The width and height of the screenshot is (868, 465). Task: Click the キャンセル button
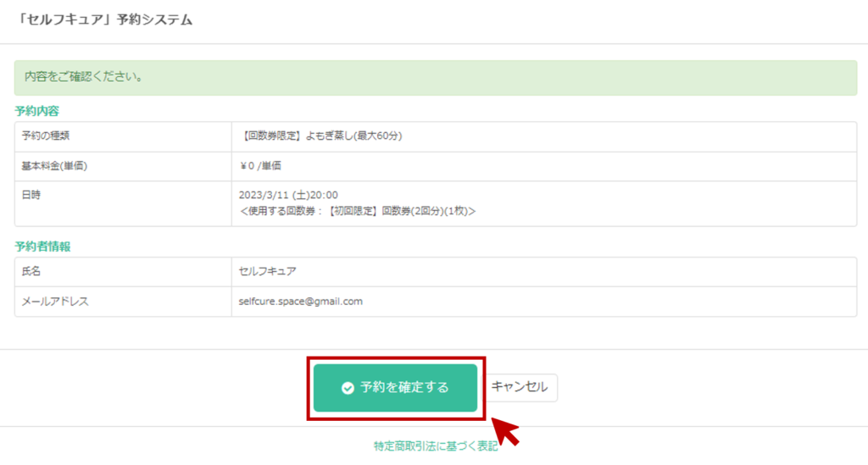coord(520,387)
